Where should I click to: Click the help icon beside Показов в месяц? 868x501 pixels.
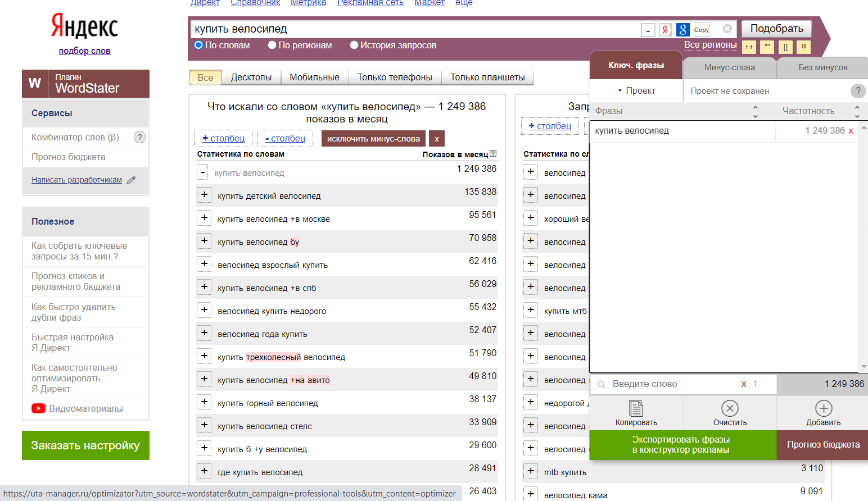493,153
